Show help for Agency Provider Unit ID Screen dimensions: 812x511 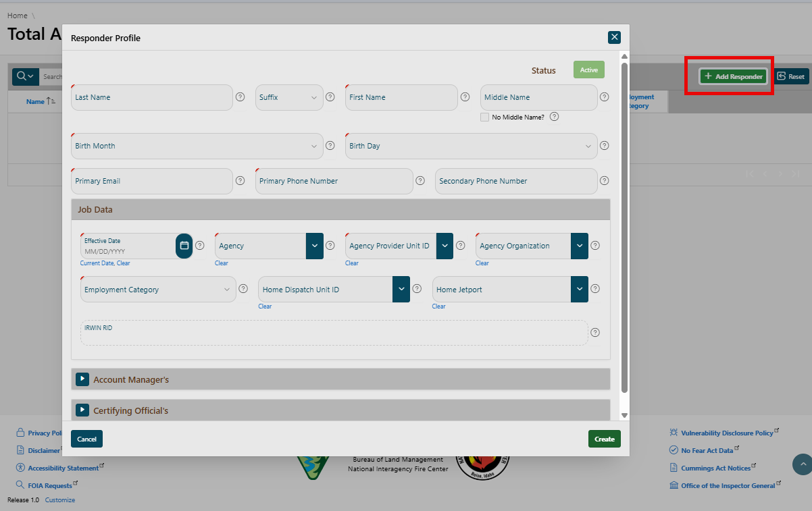click(461, 246)
